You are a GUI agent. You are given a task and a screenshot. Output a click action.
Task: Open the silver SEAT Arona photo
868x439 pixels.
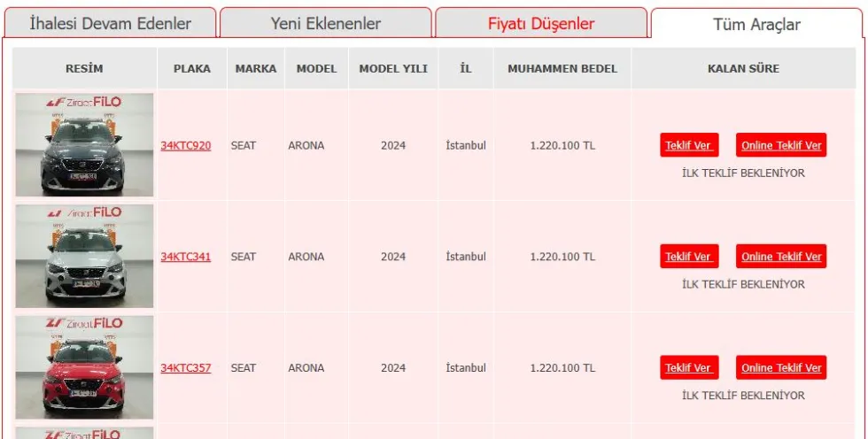pyautogui.click(x=84, y=257)
